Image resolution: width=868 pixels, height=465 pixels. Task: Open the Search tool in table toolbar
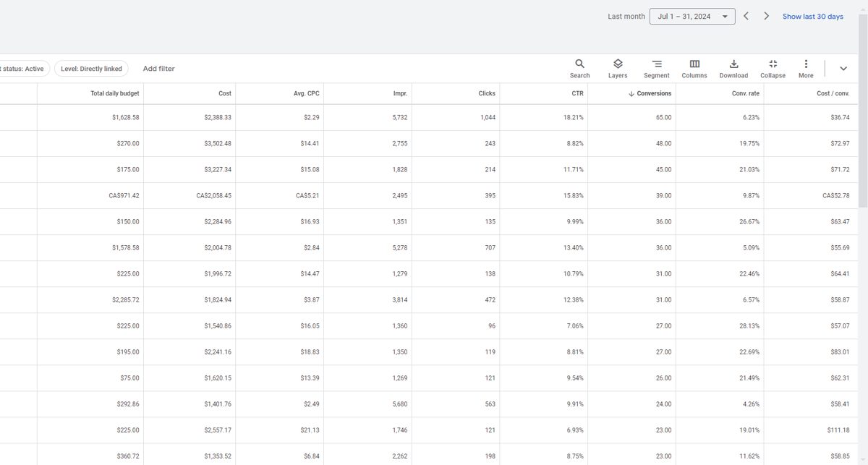pos(579,69)
